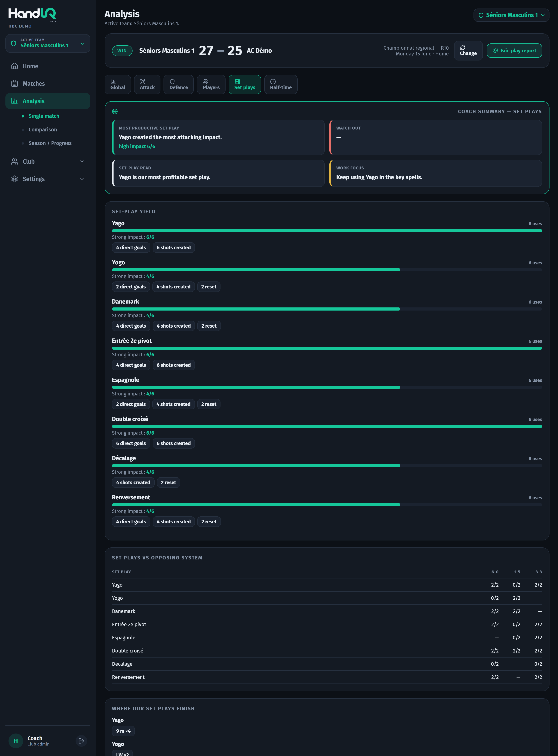The height and width of the screenshot is (756, 558).
Task: Click the H avatar circle
Action: coord(15,741)
